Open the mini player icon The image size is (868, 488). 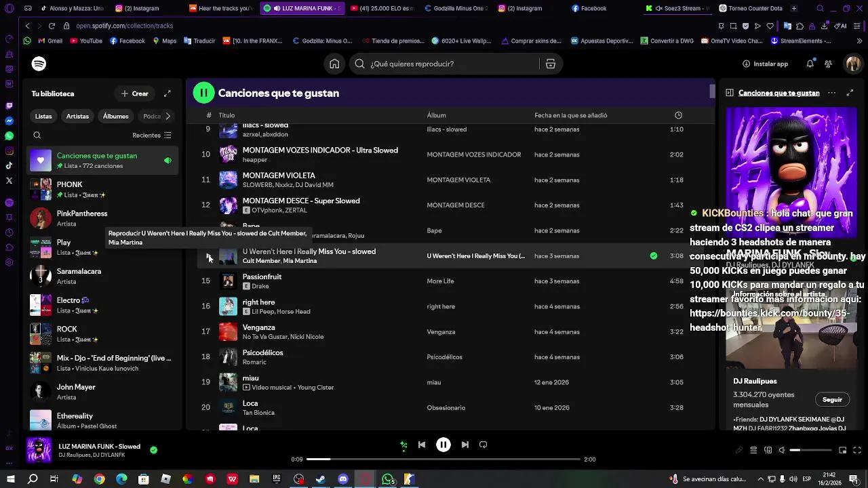point(842,450)
